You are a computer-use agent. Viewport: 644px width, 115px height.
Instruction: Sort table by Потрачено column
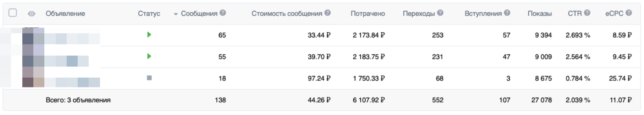pos(368,14)
